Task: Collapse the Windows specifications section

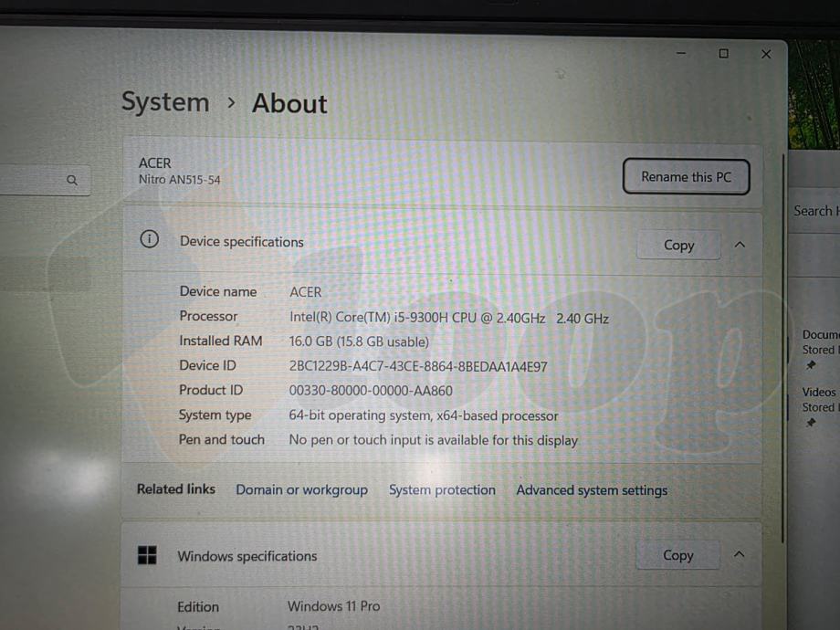Action: 739,554
